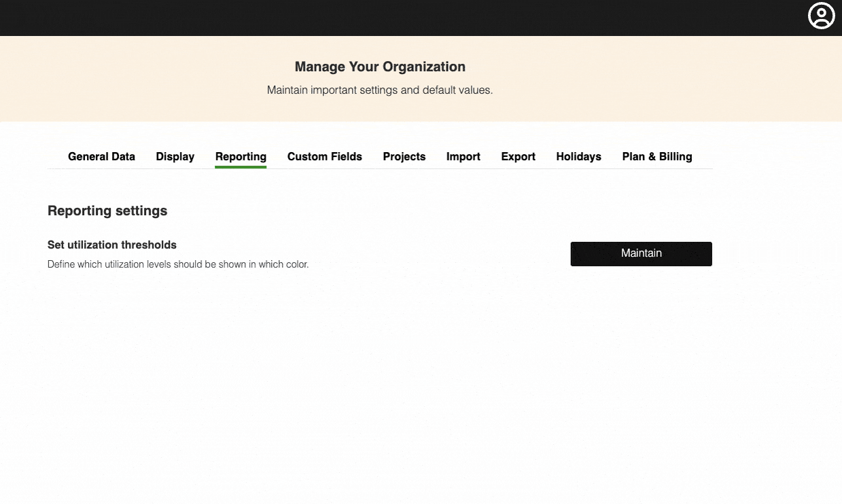This screenshot has height=504, width=842.
Task: Switch to the General Data tab
Action: tap(101, 157)
